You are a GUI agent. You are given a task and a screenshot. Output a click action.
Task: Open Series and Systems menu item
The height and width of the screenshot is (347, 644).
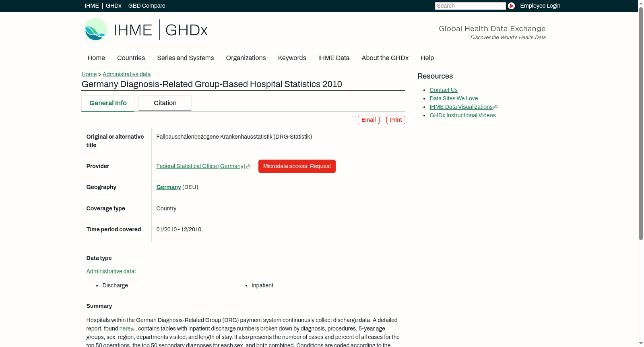185,58
